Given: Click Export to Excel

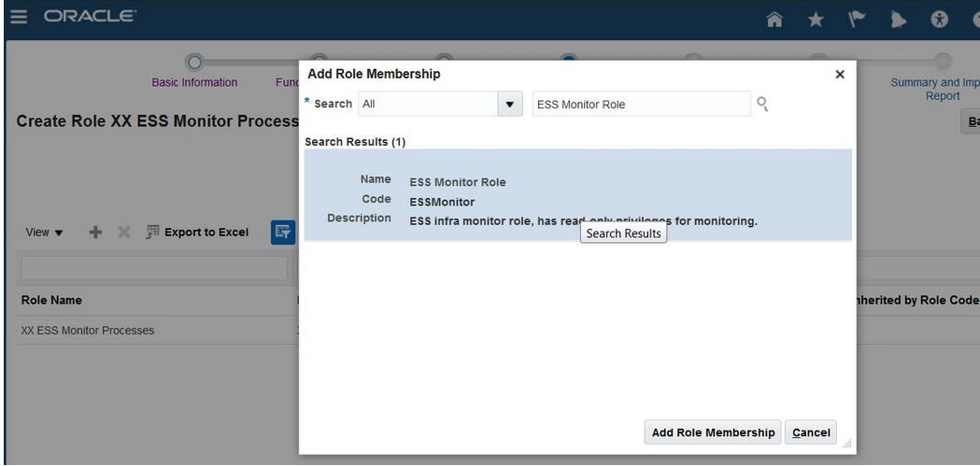Looking at the screenshot, I should pyautogui.click(x=198, y=233).
